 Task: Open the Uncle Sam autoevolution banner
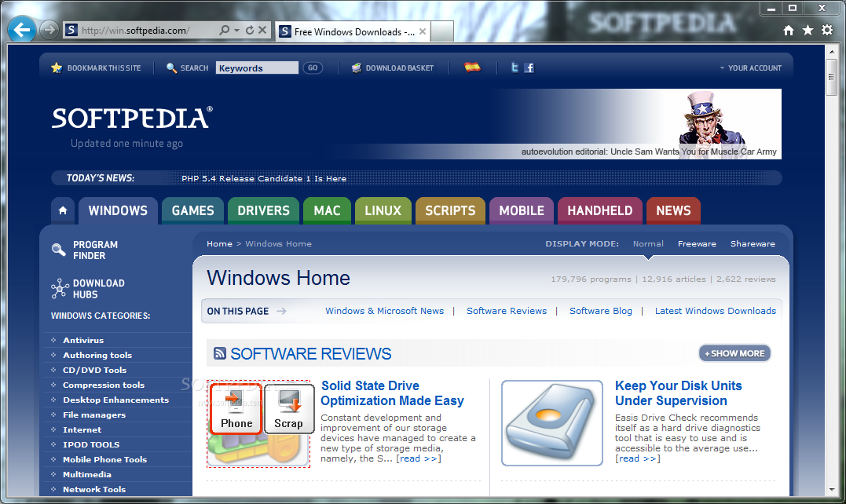tap(635, 124)
